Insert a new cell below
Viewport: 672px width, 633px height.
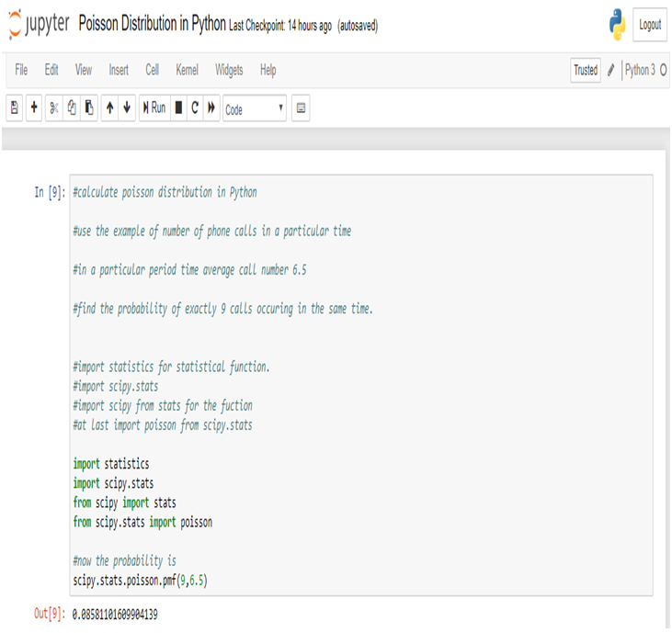[34, 107]
